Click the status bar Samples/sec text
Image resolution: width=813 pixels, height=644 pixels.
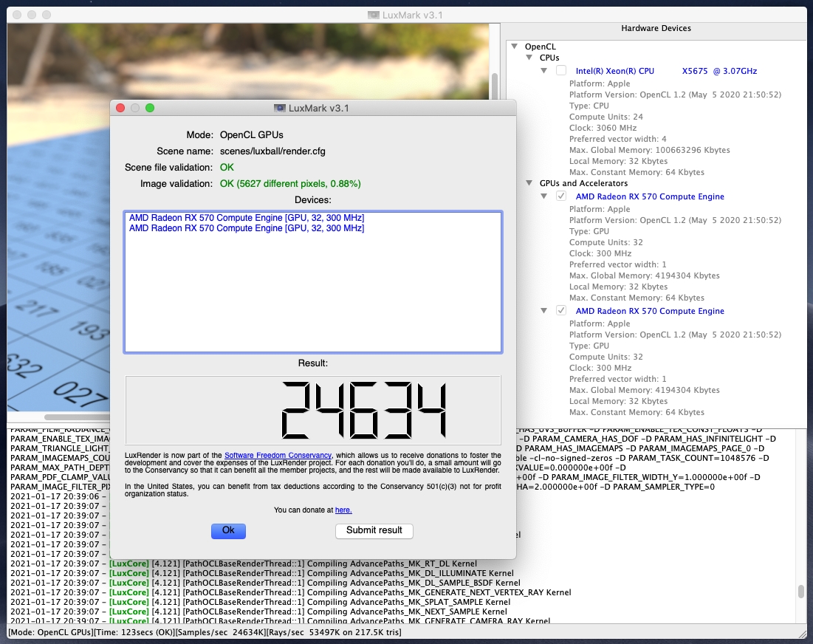pos(223,632)
